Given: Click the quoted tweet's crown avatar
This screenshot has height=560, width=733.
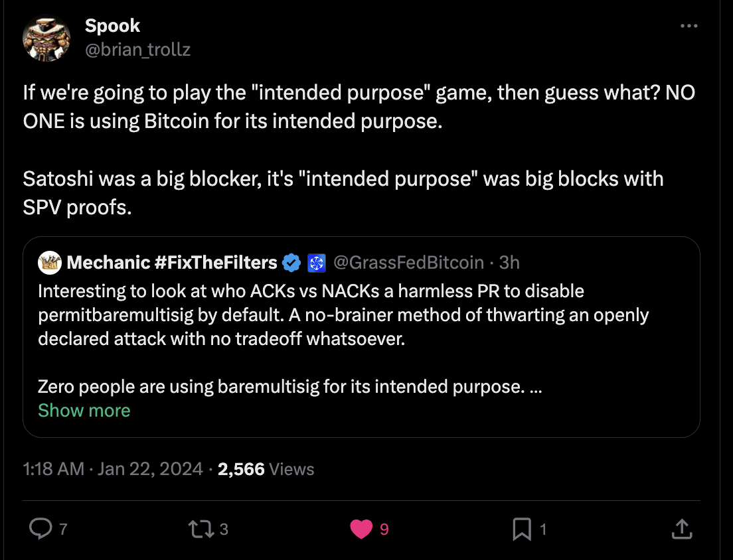Looking at the screenshot, I should coord(49,263).
